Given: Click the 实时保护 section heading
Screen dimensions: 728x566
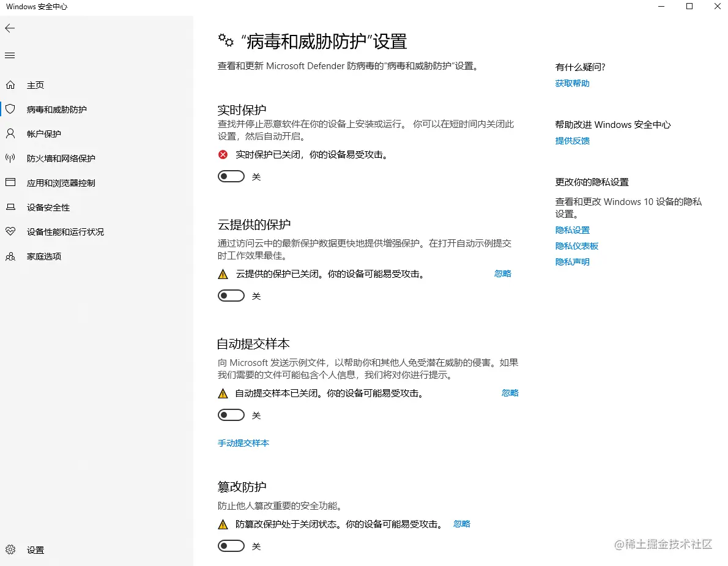Looking at the screenshot, I should 242,110.
